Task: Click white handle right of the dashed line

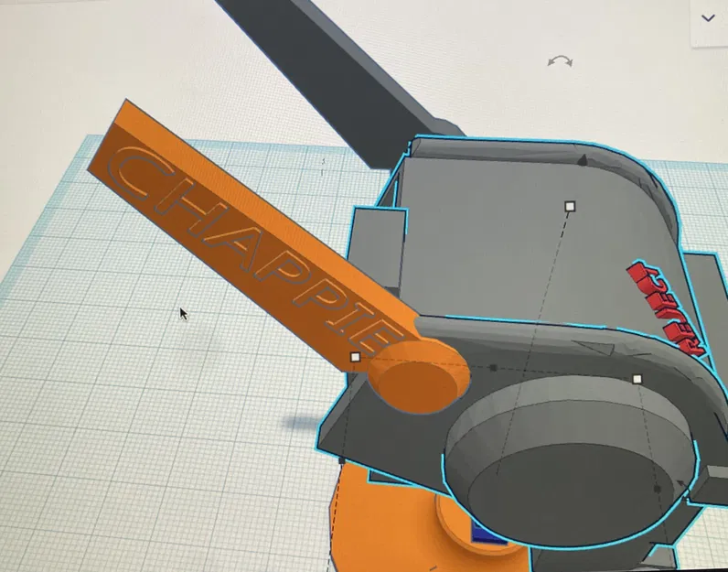Action: pyautogui.click(x=637, y=379)
